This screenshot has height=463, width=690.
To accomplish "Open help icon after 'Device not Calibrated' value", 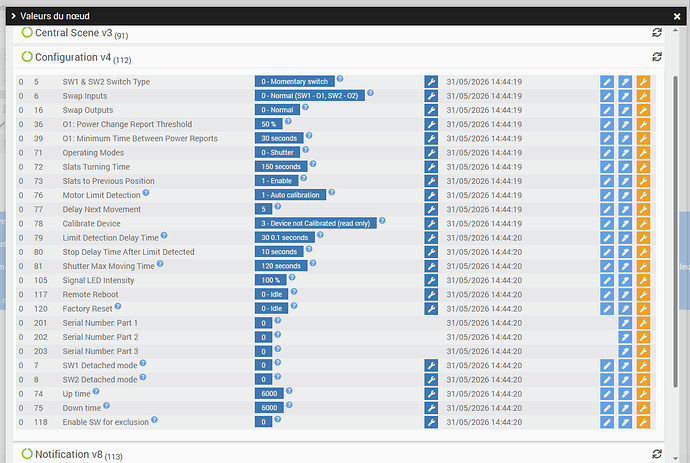I will point(382,220).
